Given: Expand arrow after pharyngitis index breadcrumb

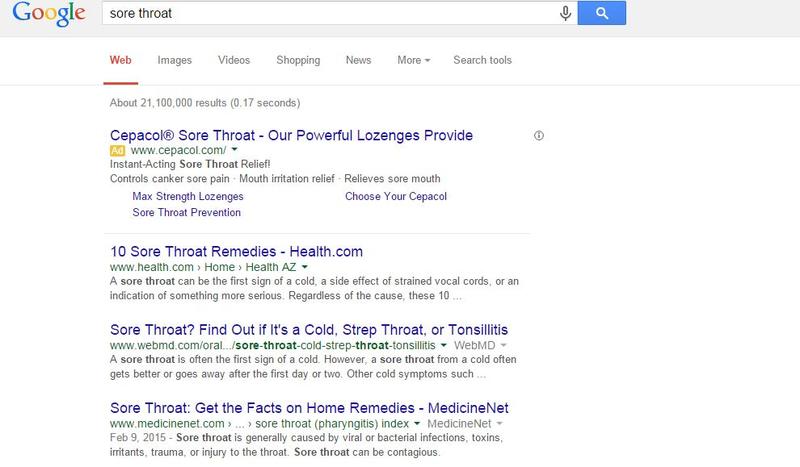Looking at the screenshot, I should pyautogui.click(x=417, y=423).
